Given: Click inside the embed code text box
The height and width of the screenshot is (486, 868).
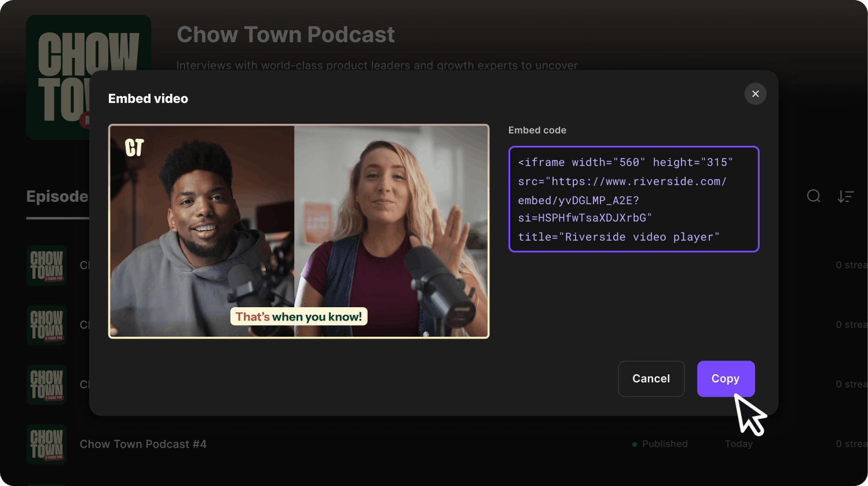Looking at the screenshot, I should (633, 199).
